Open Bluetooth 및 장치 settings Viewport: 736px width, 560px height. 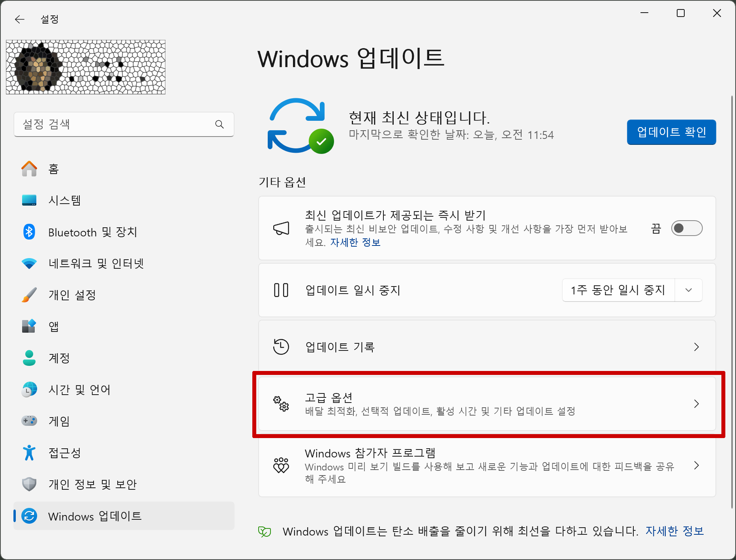[124, 232]
